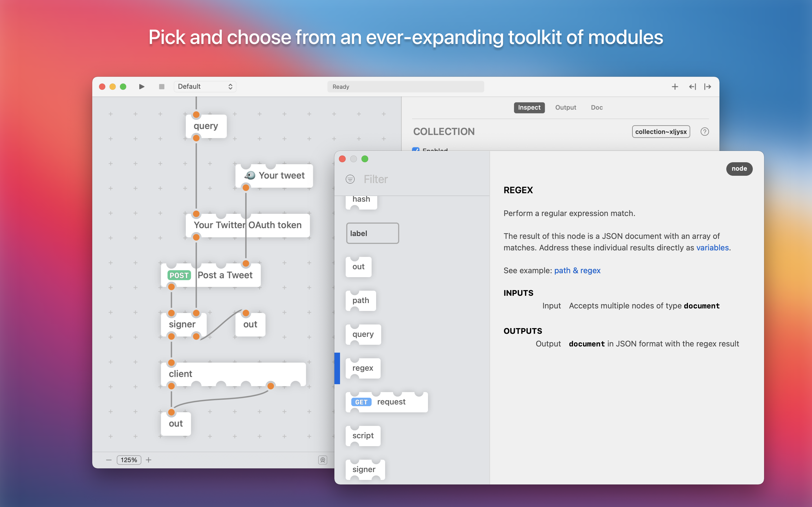The image size is (812, 507).
Task: Open the path & regex example link
Action: point(577,271)
